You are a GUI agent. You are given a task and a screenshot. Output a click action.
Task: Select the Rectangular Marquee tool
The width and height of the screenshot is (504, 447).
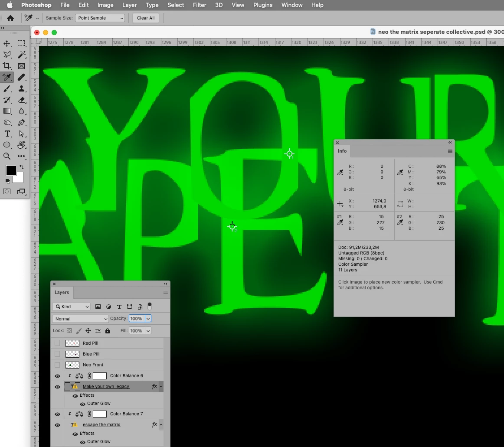pos(21,43)
